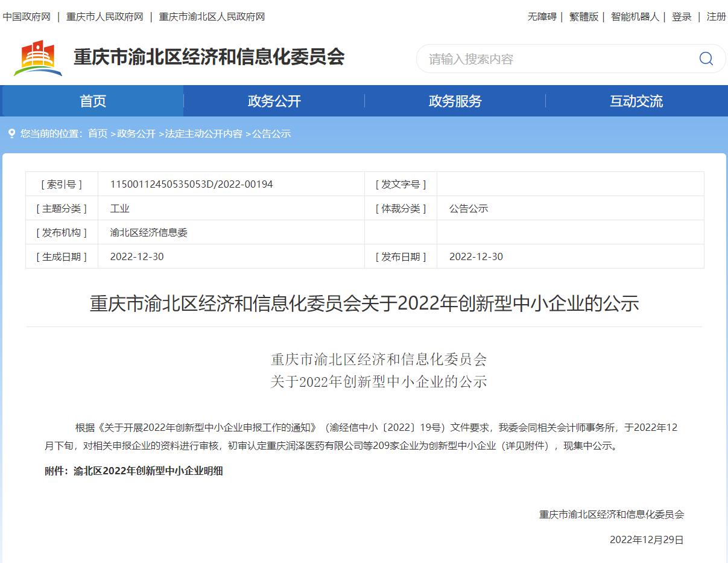Open the 政务公开 section
Viewport: 728px width, 563px height.
click(x=274, y=101)
